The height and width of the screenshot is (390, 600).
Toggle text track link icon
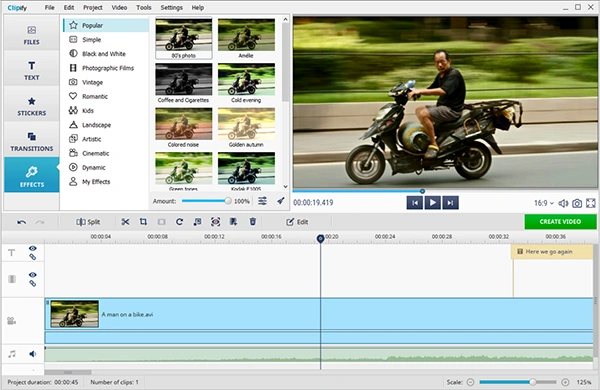point(33,257)
